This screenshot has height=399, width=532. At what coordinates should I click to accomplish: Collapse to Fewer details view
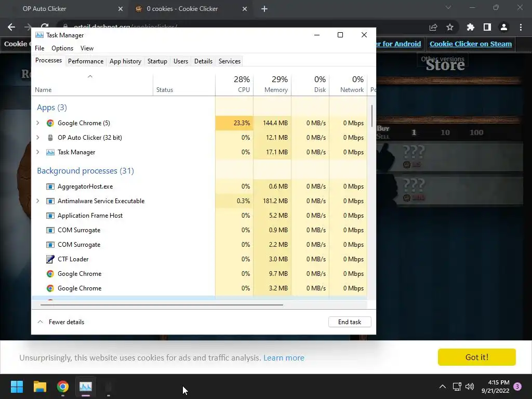tap(61, 322)
